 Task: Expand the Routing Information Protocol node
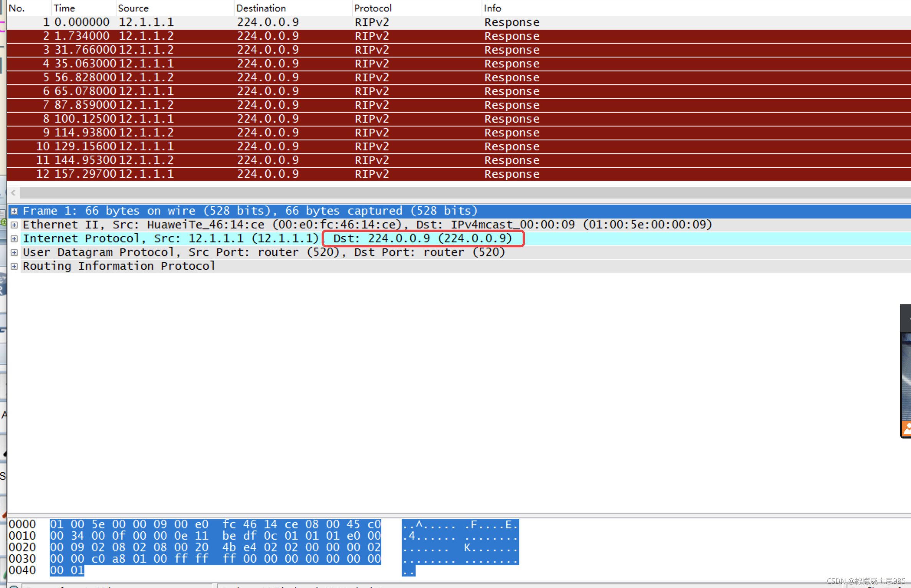click(14, 266)
